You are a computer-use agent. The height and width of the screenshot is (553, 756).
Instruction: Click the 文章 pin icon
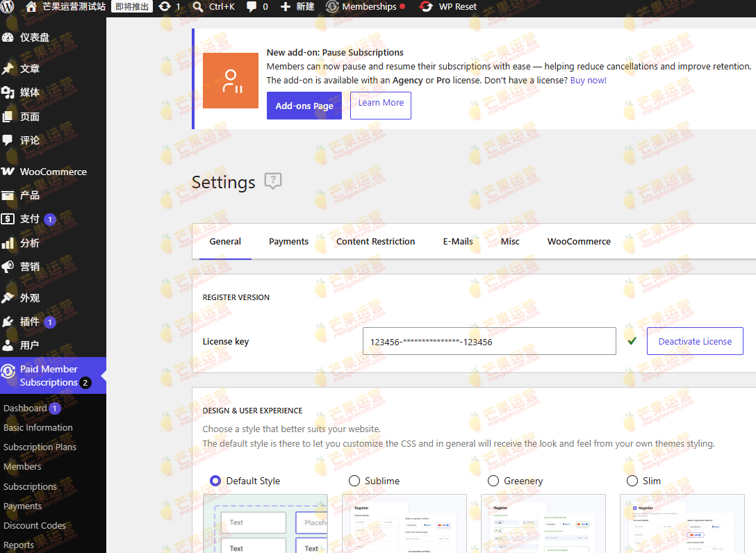[x=8, y=69]
